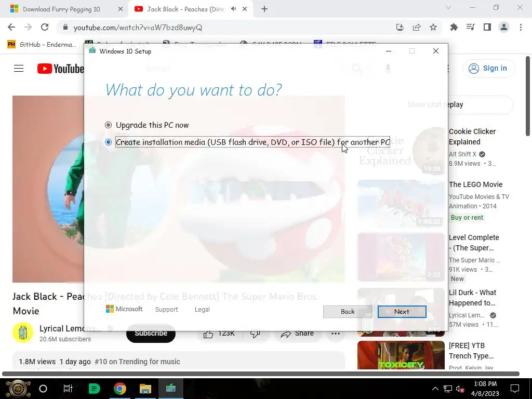This screenshot has height=399, width=532.
Task: Reload the YouTube page
Action: click(x=45, y=27)
